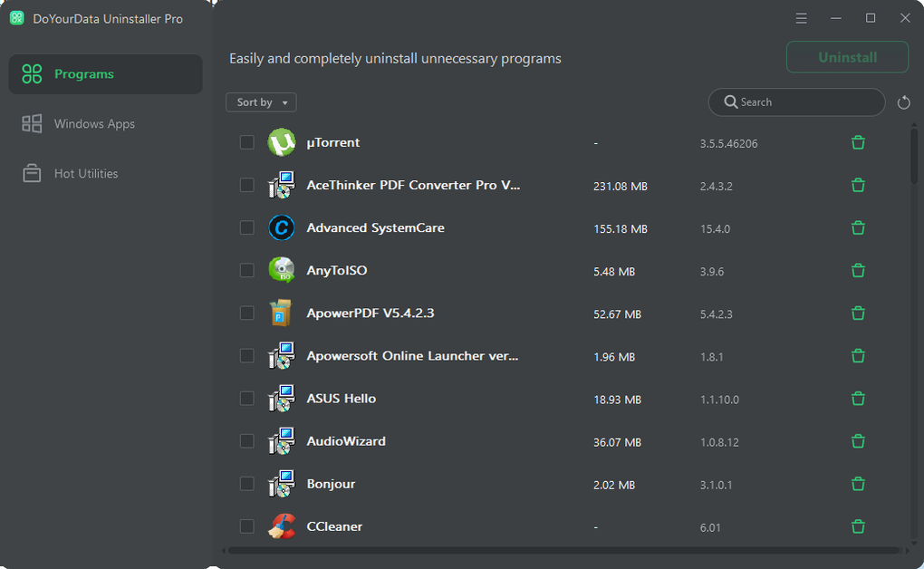924x569 pixels.
Task: Click the AnyToISO disc icon
Action: pyautogui.click(x=282, y=270)
